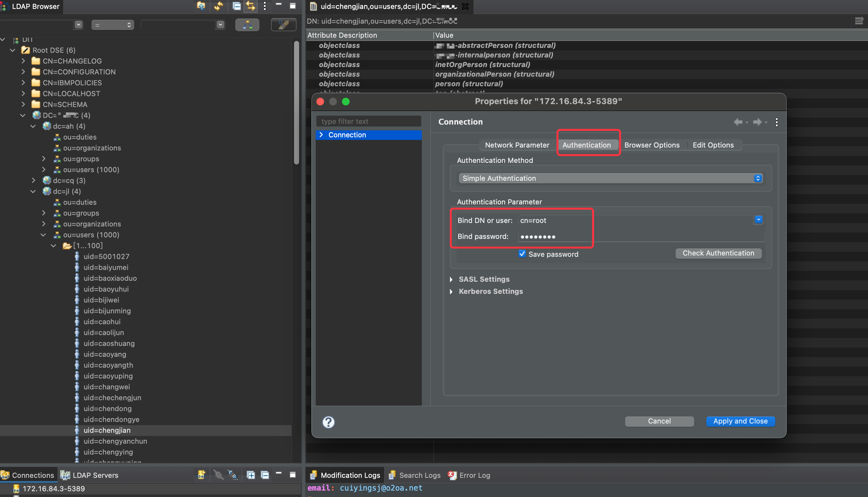Expand the dc=cq tree node
This screenshot has width=868, height=497.
coord(34,180)
